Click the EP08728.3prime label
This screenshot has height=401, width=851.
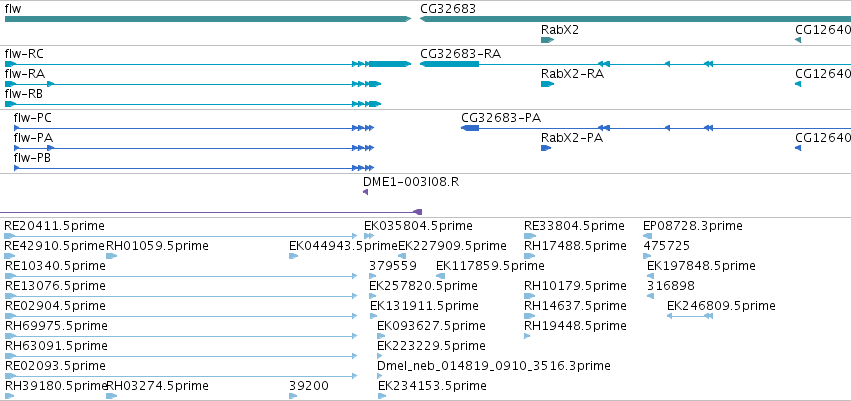click(693, 226)
